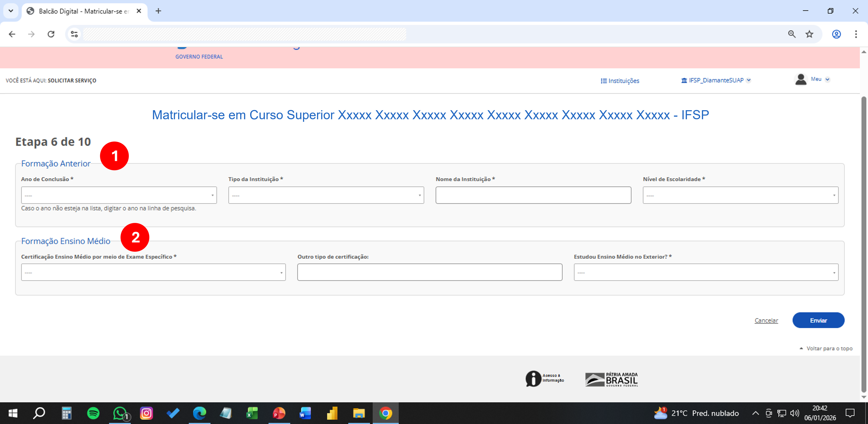Open Chrome three-dot menu
The height and width of the screenshot is (424, 868).
856,34
